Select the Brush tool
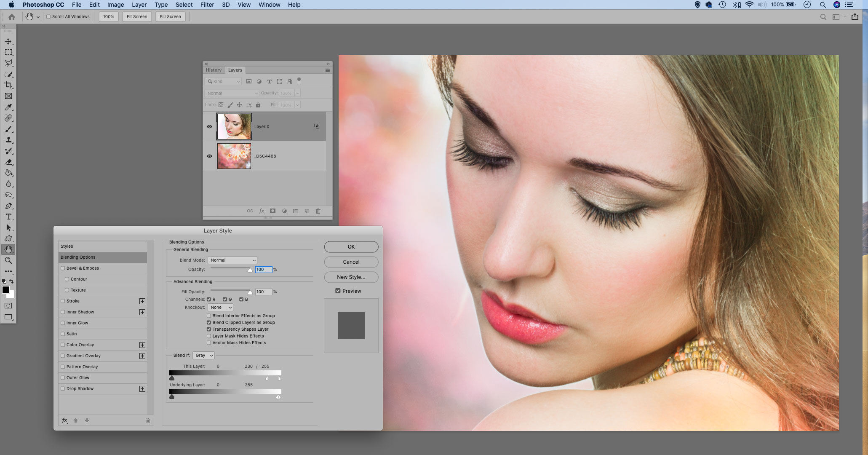This screenshot has height=455, width=868. 8,128
